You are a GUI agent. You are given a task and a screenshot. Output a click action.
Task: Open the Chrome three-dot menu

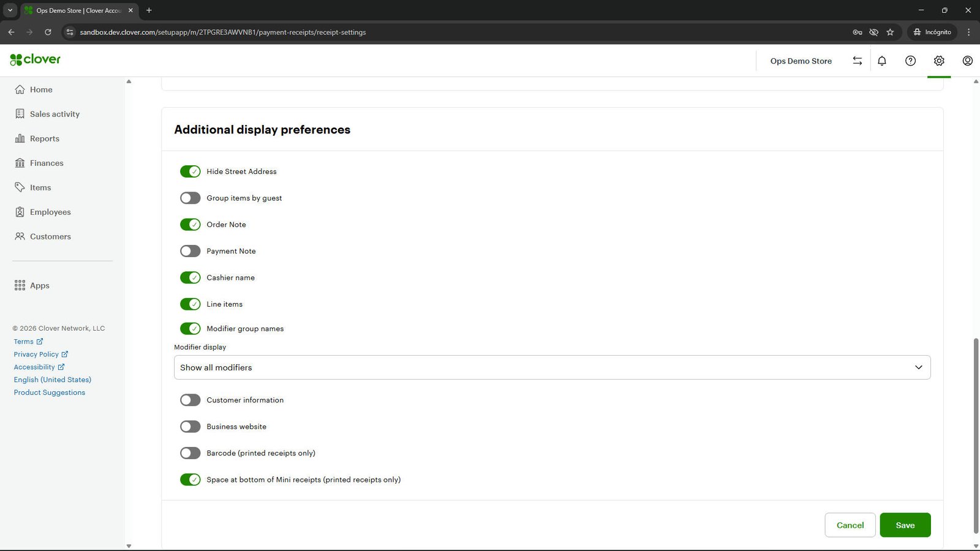tap(968, 32)
